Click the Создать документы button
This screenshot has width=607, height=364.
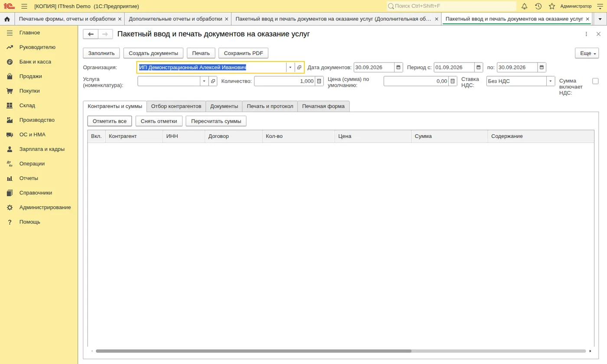click(x=153, y=53)
